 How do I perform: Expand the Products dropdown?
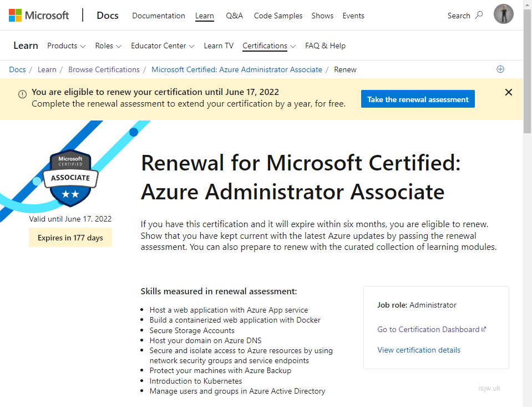[x=66, y=46]
